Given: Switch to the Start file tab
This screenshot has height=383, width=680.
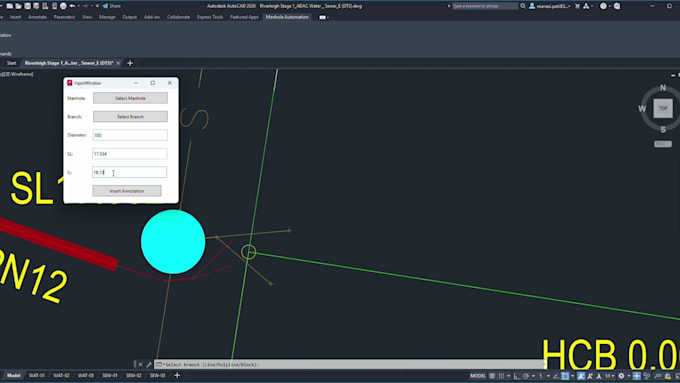Looking at the screenshot, I should coord(11,63).
